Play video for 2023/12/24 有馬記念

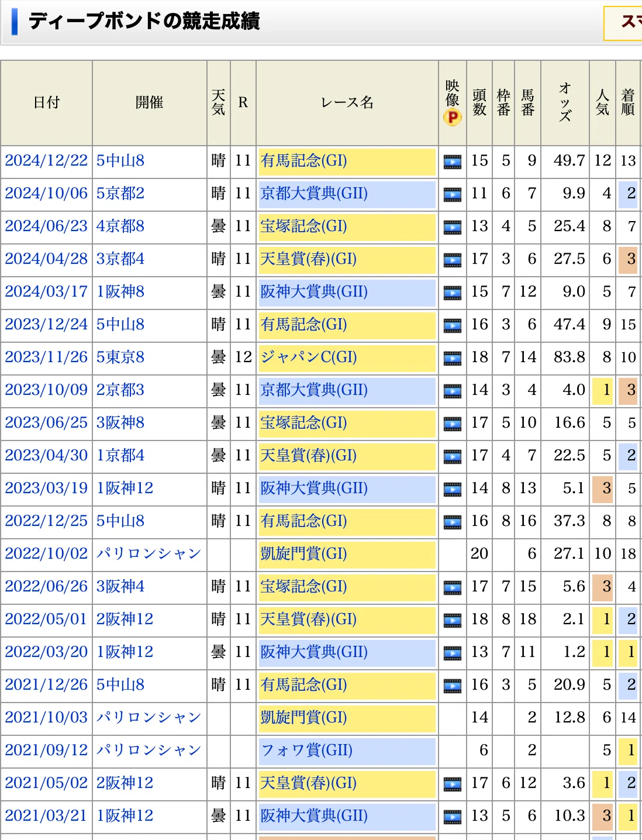(452, 325)
